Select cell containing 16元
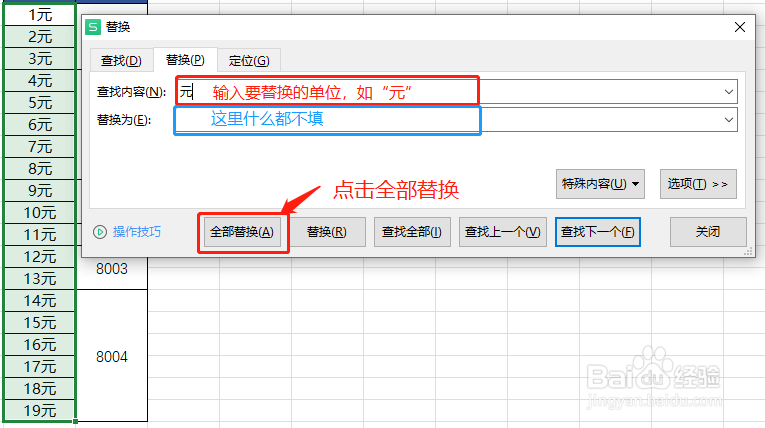The width and height of the screenshot is (765, 428). tap(40, 345)
